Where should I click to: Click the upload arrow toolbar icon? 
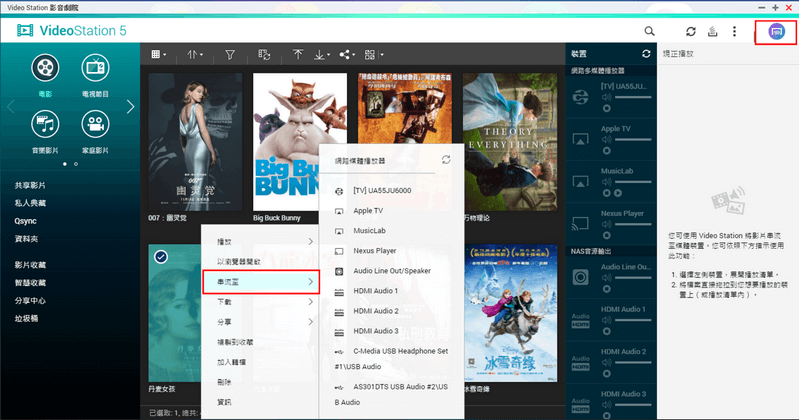point(298,55)
